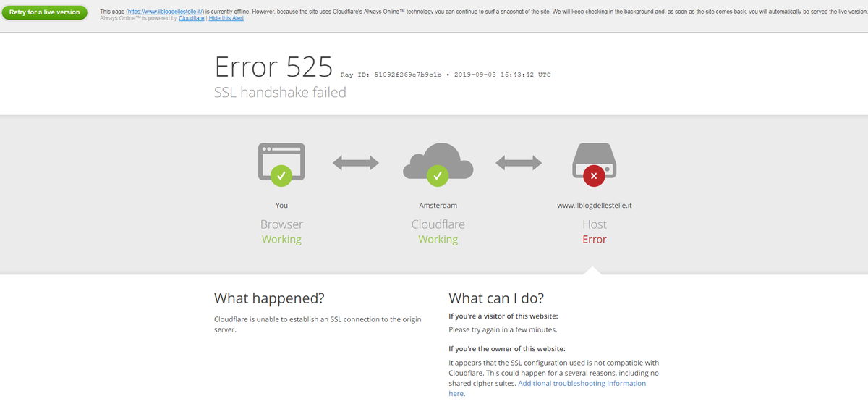Screen dimensions: 868x412
Task: Click the What happened? heading
Action: coord(269,298)
